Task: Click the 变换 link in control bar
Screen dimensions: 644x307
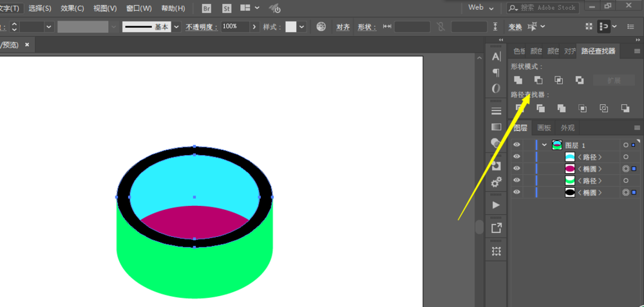Action: coord(515,27)
